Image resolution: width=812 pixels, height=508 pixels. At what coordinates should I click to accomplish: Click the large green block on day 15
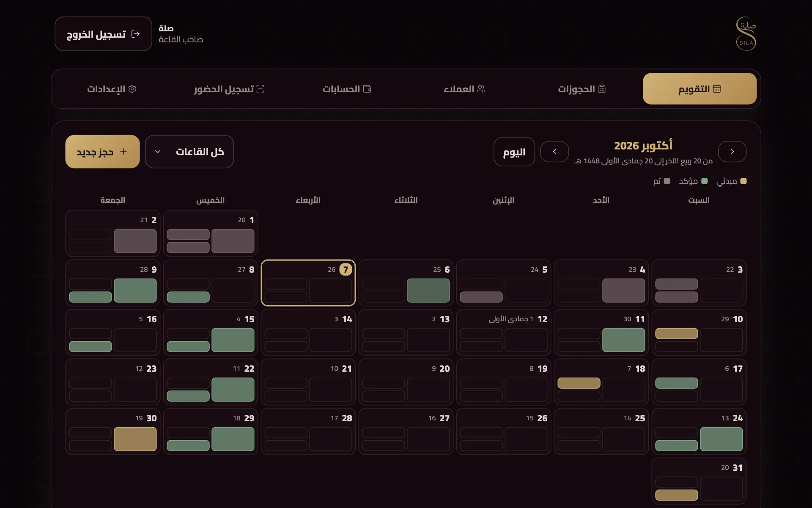[x=233, y=340]
